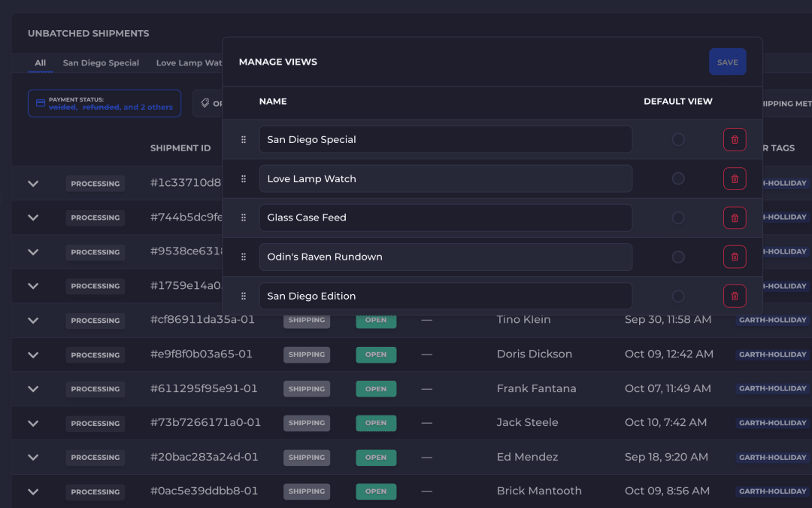The width and height of the screenshot is (812, 508).
Task: Expand shipment row #1759e14a0
Action: [x=33, y=286]
